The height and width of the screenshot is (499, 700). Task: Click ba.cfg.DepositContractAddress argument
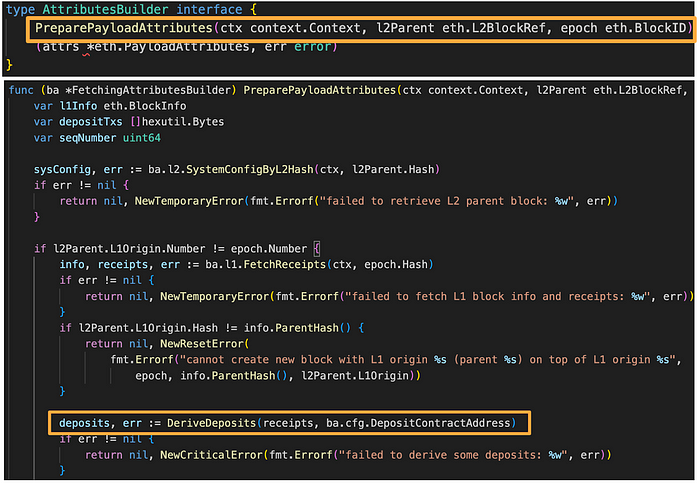point(418,423)
